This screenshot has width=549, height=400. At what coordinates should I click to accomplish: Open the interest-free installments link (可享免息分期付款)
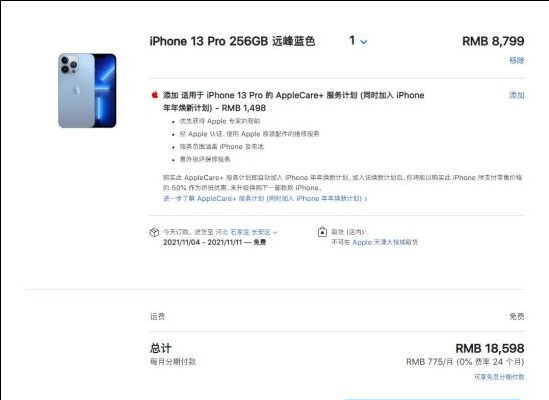pos(499,377)
